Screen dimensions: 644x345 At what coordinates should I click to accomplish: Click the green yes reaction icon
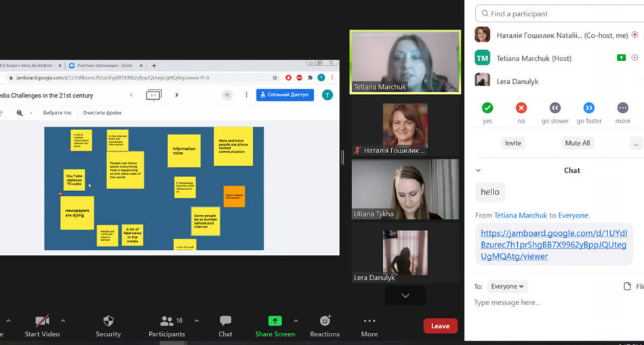pos(487,108)
